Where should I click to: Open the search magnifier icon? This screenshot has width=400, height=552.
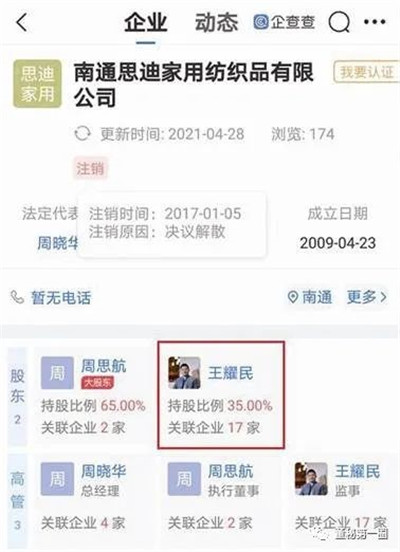(339, 22)
